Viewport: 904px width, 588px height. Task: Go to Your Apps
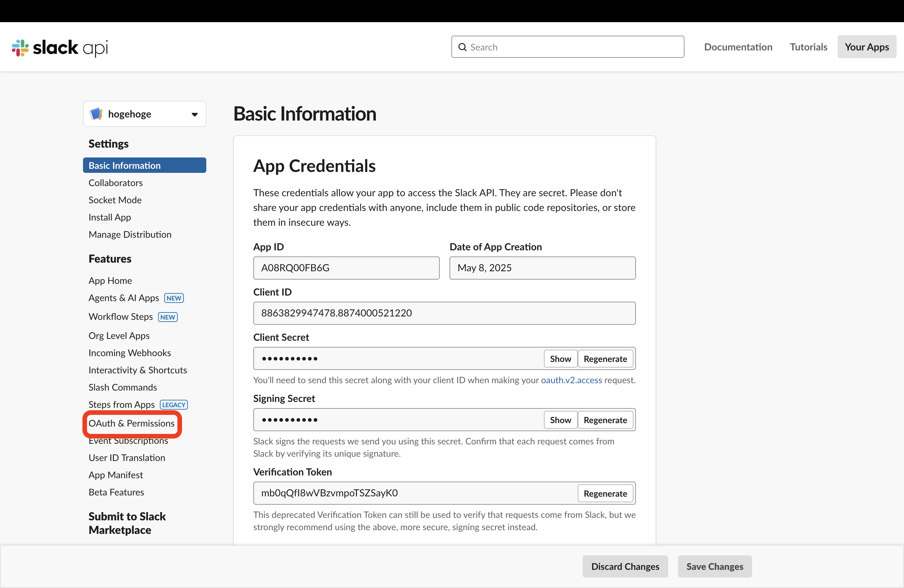(866, 47)
